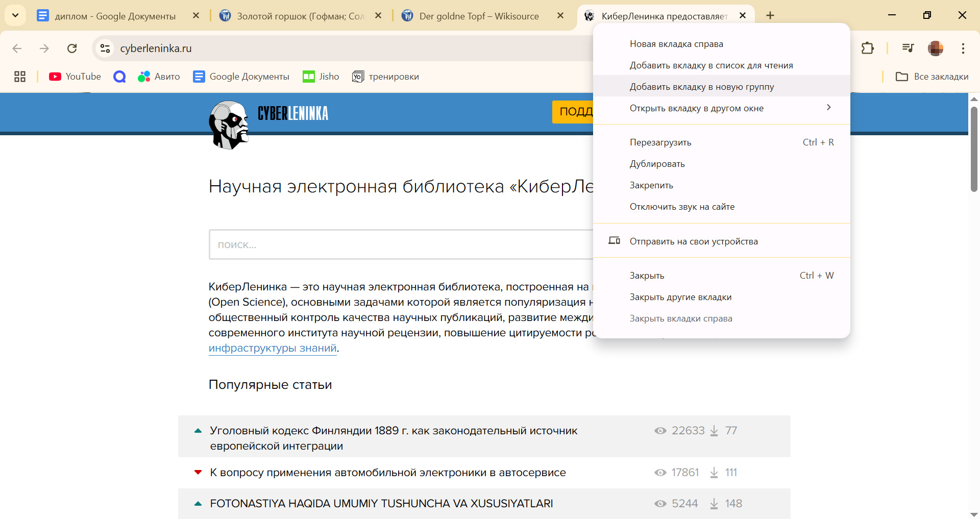Open the тренировки bookmark
The height and width of the screenshot is (519, 980).
[x=385, y=77]
